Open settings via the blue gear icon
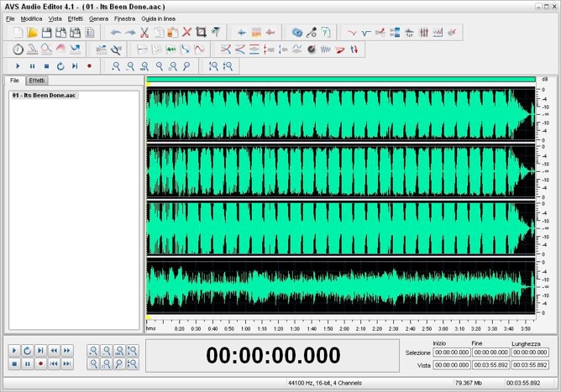Screen dimensions: 561x392 coord(297,33)
